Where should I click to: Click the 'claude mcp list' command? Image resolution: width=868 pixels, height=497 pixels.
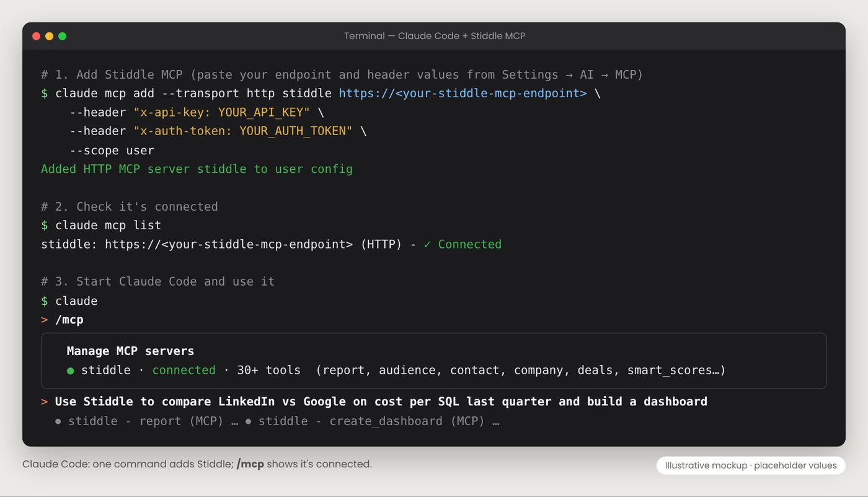[x=108, y=225]
